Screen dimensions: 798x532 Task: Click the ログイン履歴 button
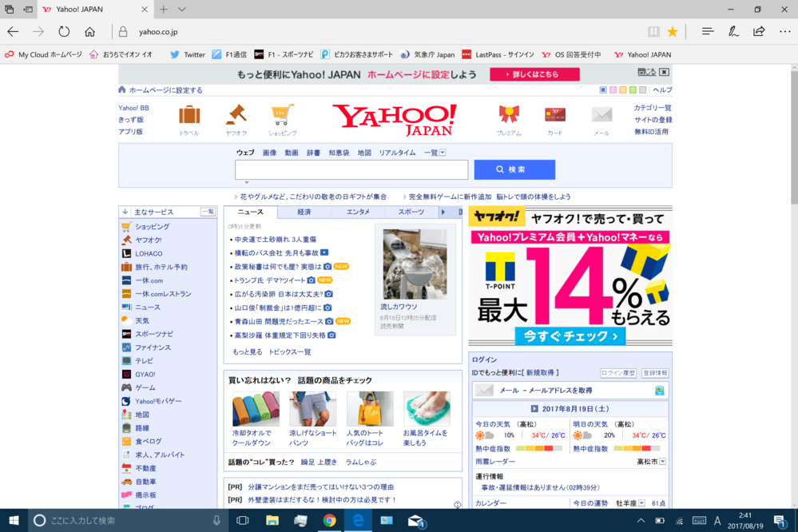pyautogui.click(x=618, y=373)
